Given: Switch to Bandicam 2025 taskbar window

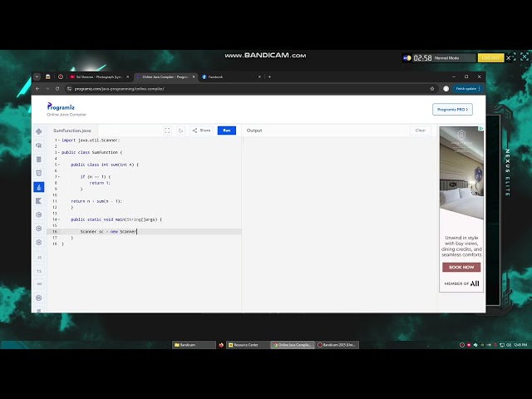Looking at the screenshot, I should [337, 345].
